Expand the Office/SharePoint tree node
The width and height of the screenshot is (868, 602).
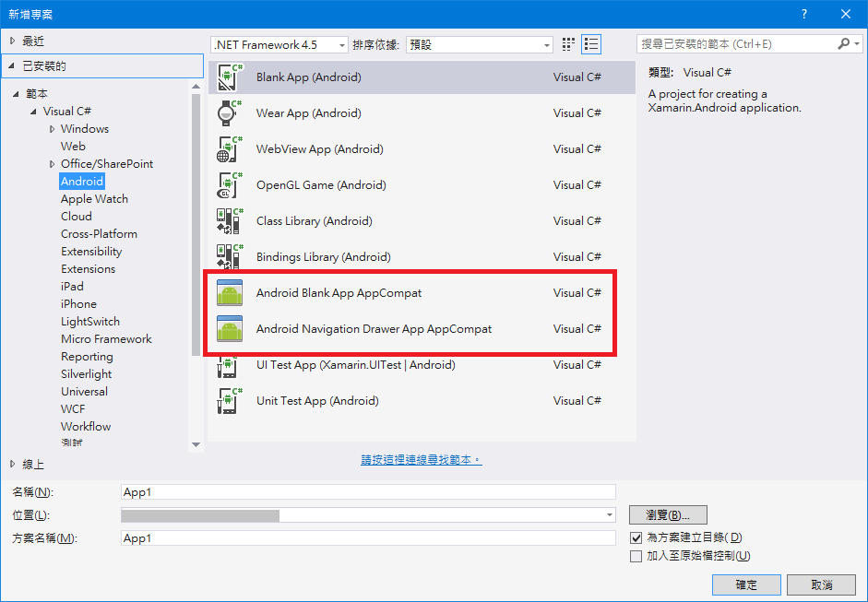[x=52, y=164]
